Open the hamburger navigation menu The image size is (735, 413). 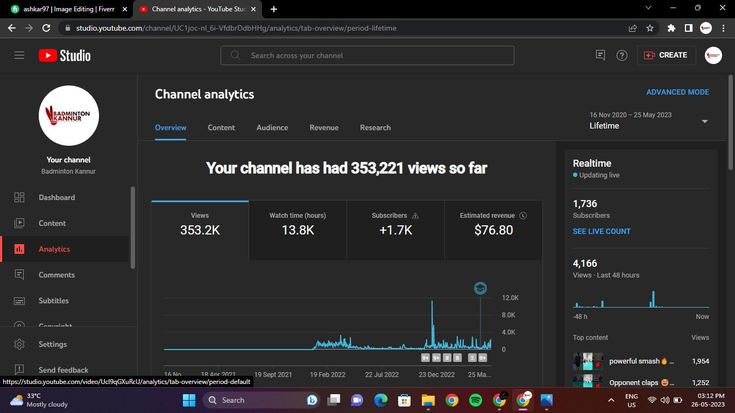click(x=19, y=55)
